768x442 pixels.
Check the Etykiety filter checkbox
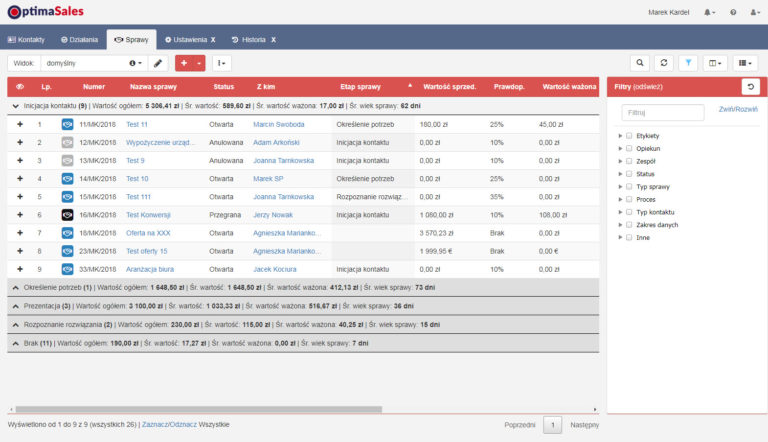(x=629, y=136)
